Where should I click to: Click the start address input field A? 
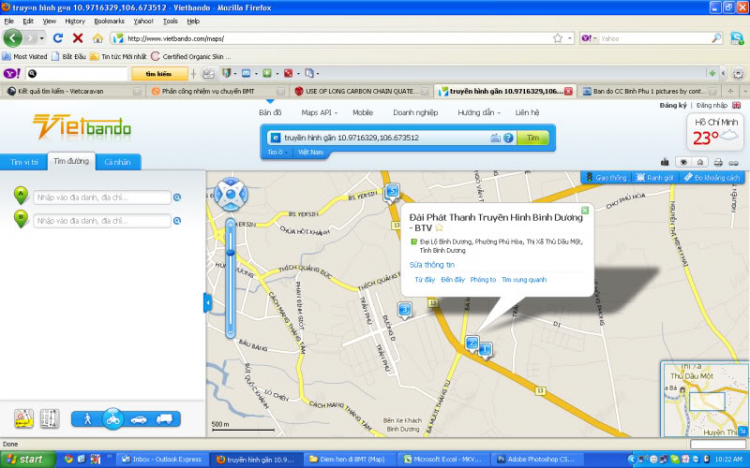click(102, 197)
